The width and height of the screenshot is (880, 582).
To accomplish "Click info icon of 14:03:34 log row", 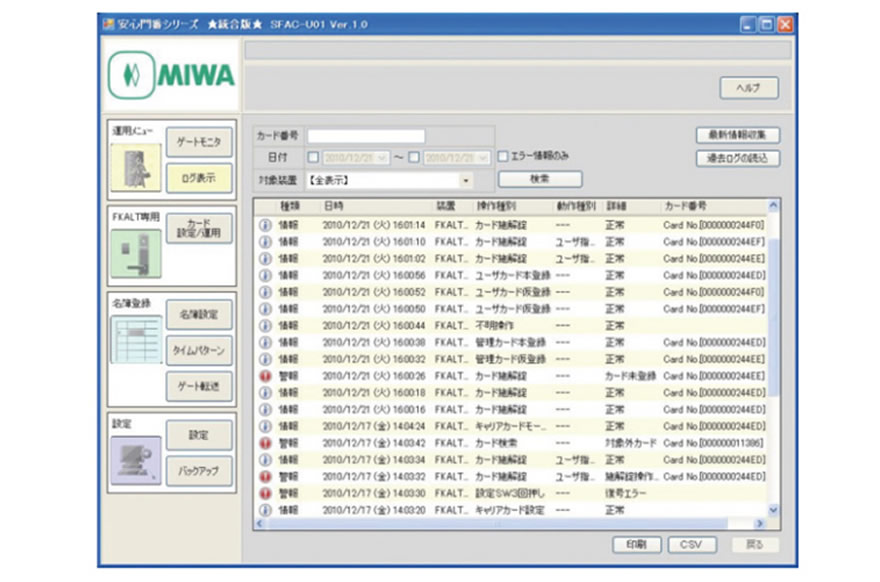I will coord(265,460).
